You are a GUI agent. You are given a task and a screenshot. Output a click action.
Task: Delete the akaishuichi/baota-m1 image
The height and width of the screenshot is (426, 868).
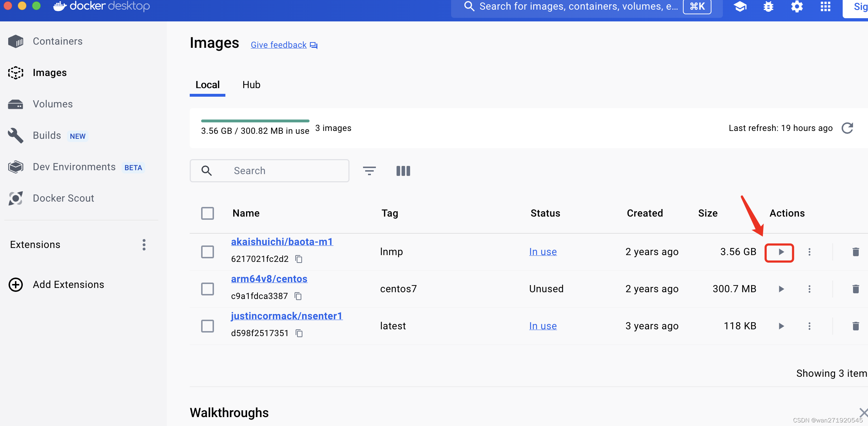click(856, 252)
